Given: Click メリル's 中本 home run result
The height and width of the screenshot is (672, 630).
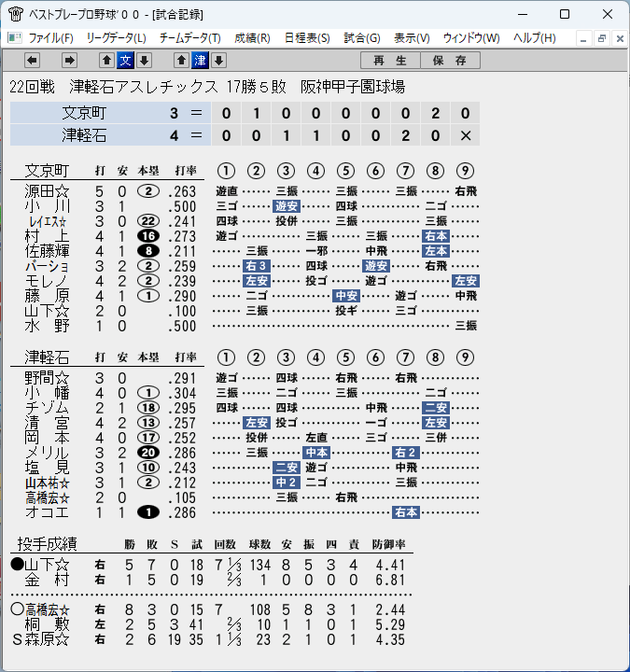Looking at the screenshot, I should coord(316,453).
